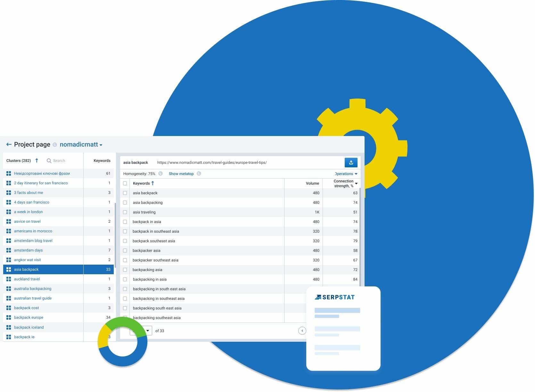Open the nomadicmatt europe-travel-tips URL
The width and height of the screenshot is (535, 392).
coord(212,163)
